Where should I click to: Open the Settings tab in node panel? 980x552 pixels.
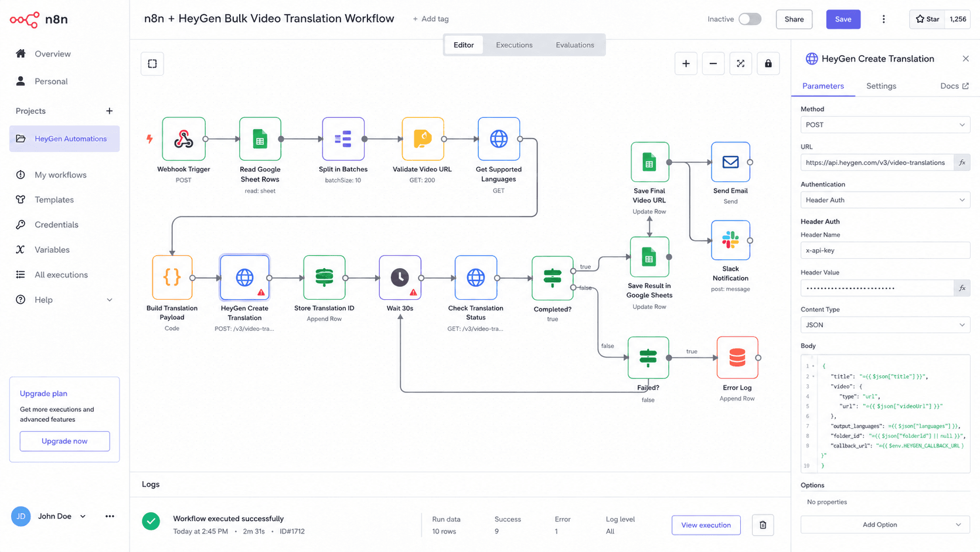[x=881, y=86]
